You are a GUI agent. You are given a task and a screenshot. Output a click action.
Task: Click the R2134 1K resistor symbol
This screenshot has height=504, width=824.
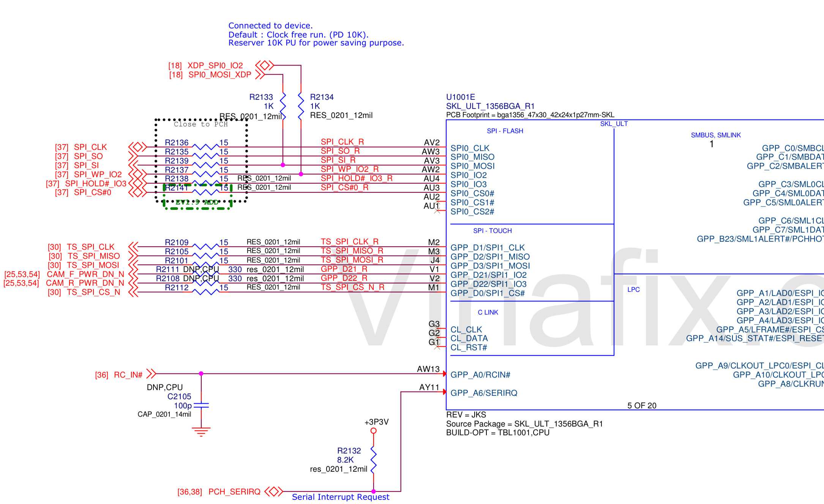[x=301, y=106]
